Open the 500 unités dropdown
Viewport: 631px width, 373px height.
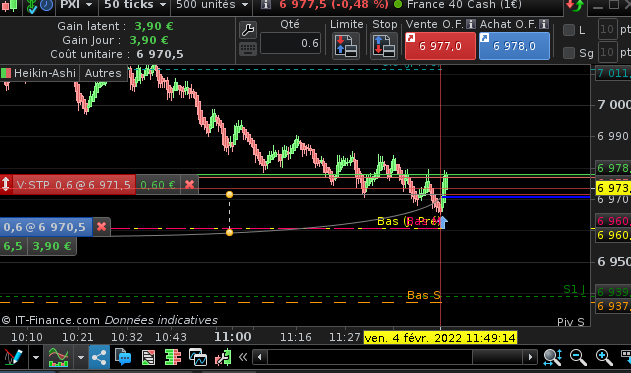coord(212,5)
